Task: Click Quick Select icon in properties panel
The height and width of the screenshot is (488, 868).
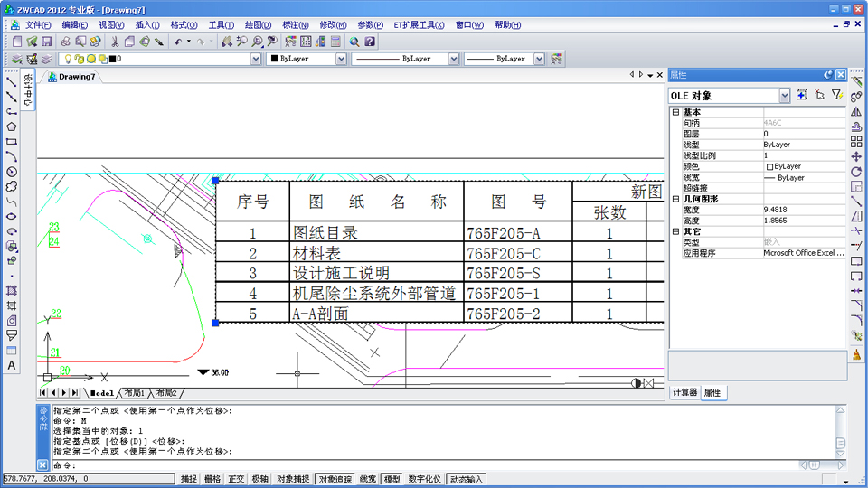Action: 836,95
